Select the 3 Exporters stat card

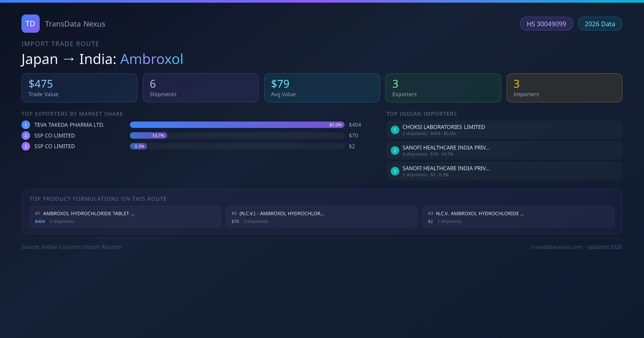click(443, 88)
